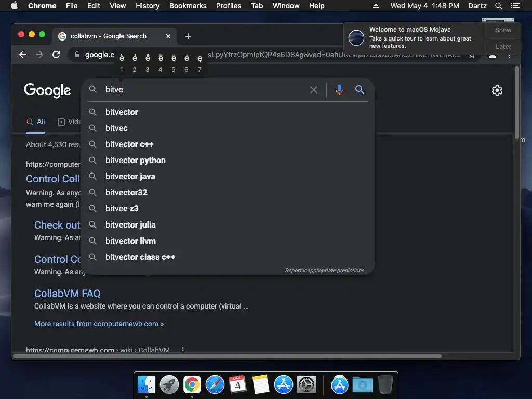Choose suggestion 'bitvector java'
The image size is (532, 399).
click(x=228, y=177)
